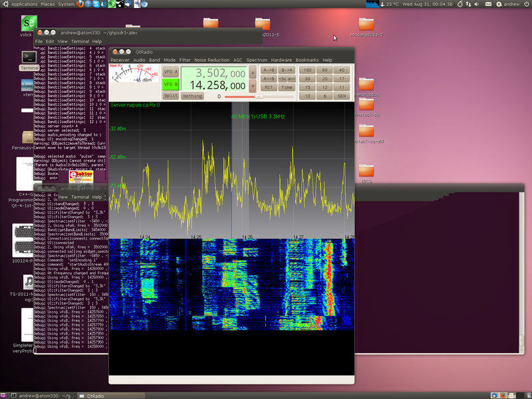Select the 40 meter band button
The width and height of the screenshot is (532, 399).
(x=342, y=70)
